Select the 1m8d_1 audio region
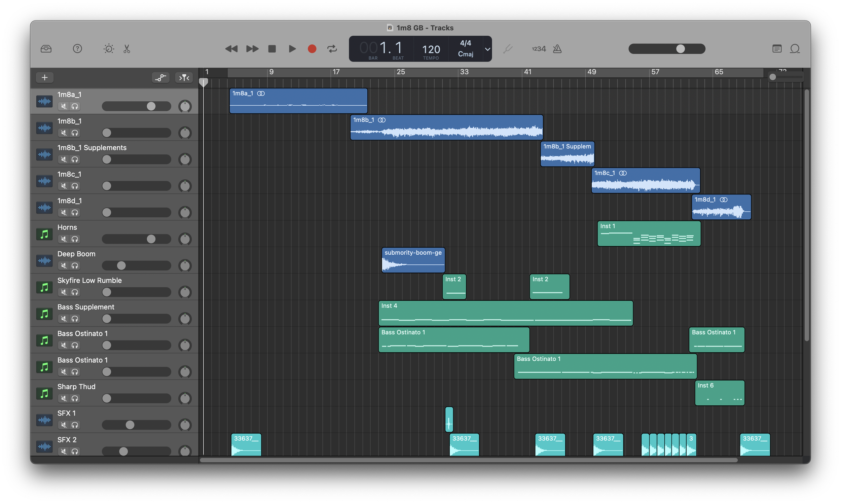 [x=721, y=207]
